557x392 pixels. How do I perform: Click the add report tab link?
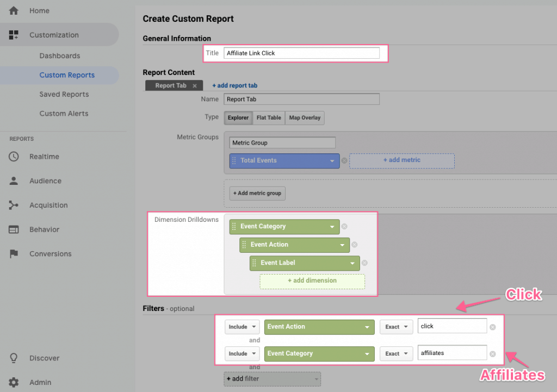tap(234, 85)
